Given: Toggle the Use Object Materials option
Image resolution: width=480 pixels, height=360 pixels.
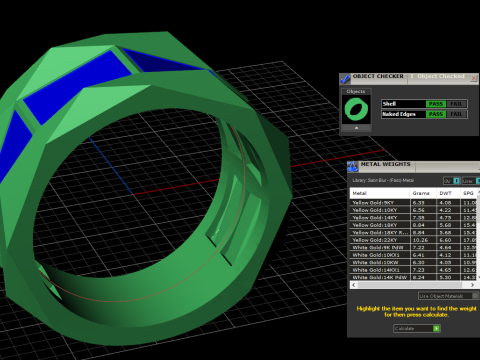Looking at the screenshot, I should click(x=448, y=296).
